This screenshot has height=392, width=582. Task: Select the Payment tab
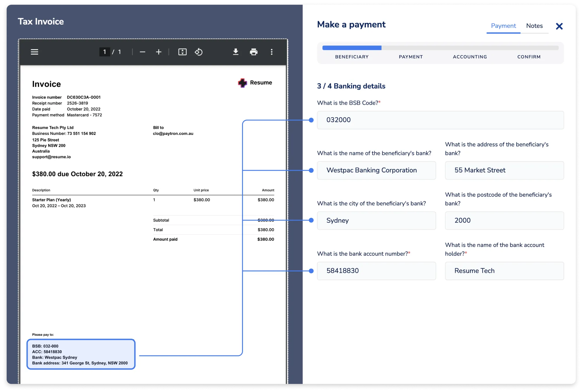click(x=503, y=26)
